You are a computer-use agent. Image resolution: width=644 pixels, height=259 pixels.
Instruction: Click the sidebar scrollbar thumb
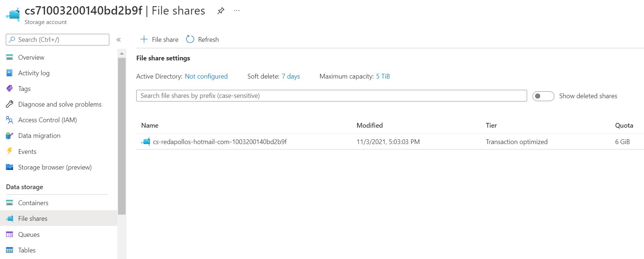[x=122, y=136]
